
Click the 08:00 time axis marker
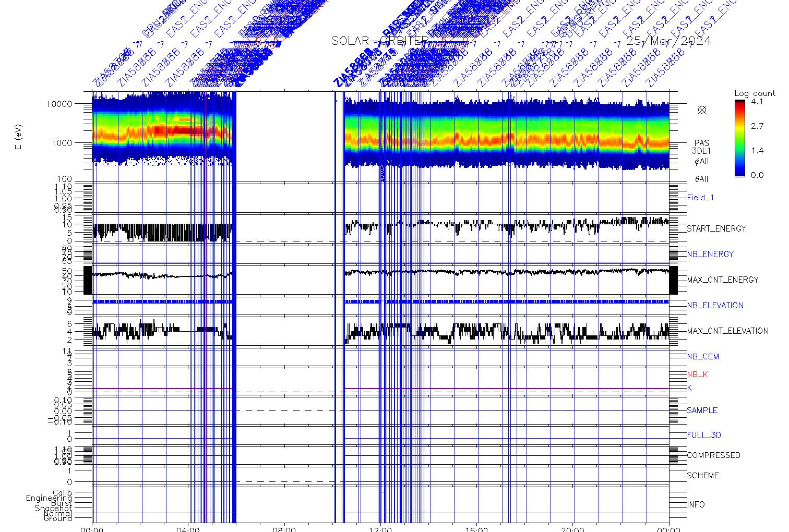284,528
